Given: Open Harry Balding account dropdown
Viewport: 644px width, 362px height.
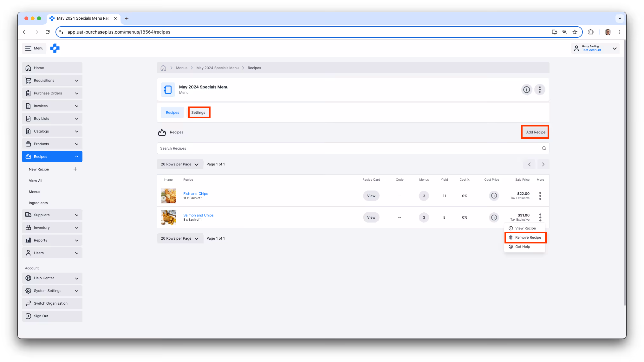Looking at the screenshot, I should point(595,48).
